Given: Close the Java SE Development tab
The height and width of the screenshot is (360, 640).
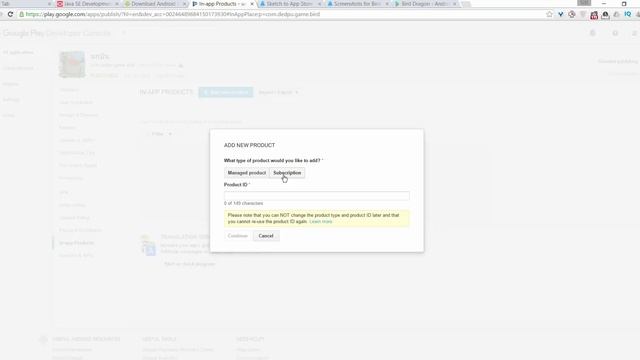Looking at the screenshot, I should [x=117, y=4].
